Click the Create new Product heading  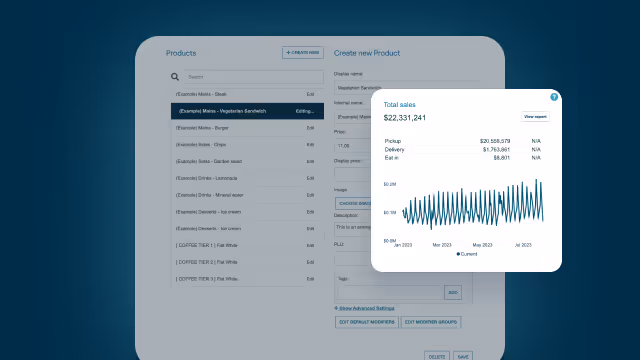click(x=367, y=53)
